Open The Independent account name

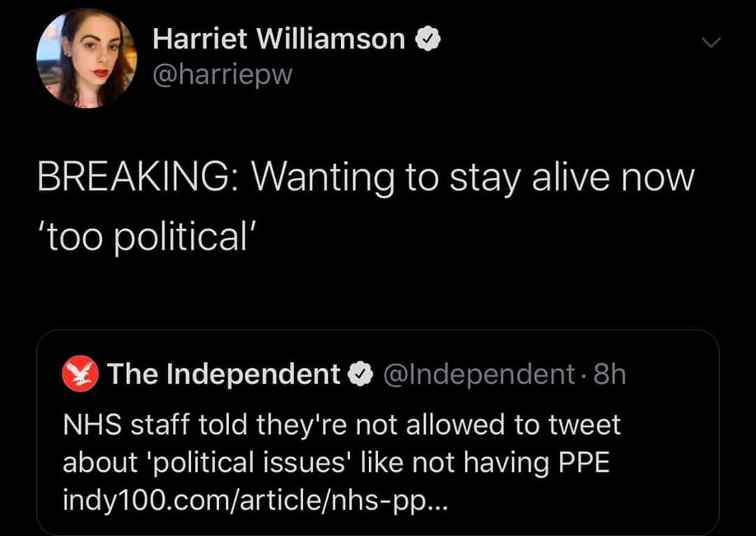tap(224, 374)
